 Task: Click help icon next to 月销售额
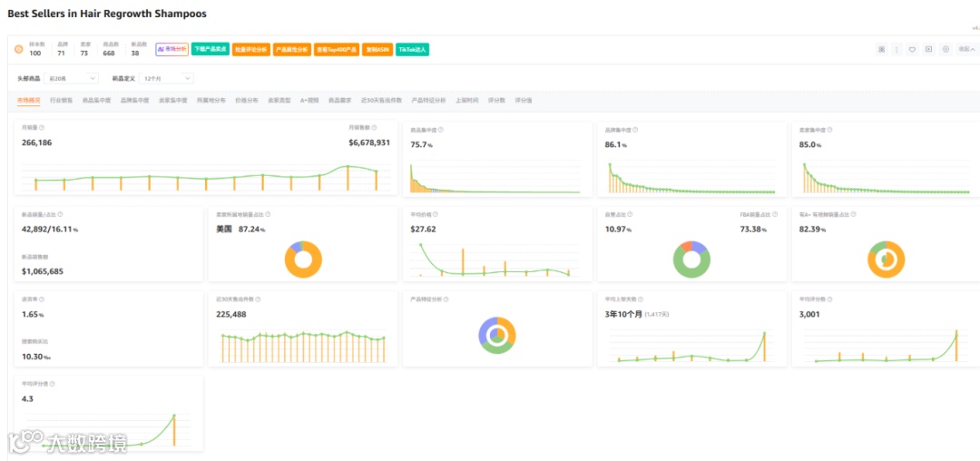pyautogui.click(x=374, y=127)
